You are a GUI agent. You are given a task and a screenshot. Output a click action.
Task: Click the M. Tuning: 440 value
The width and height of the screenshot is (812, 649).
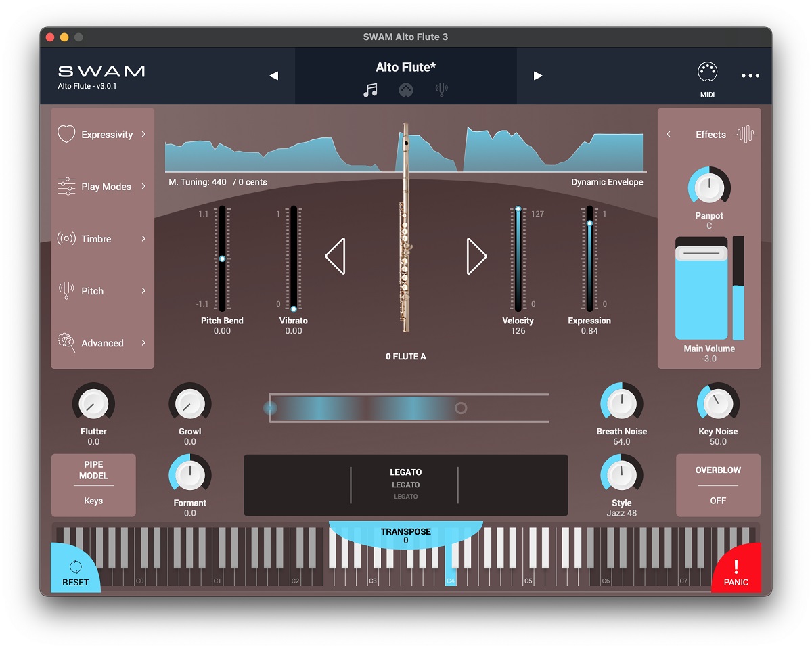(x=198, y=182)
